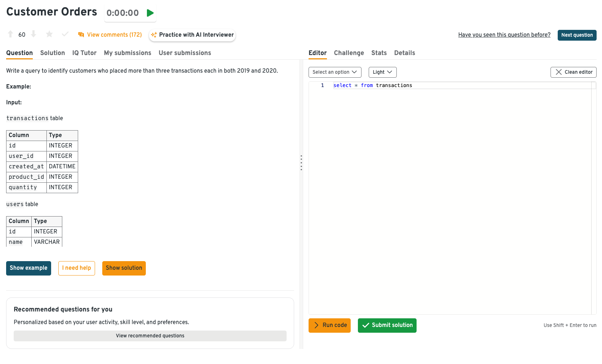Click Practice with AI Interviewer

tap(192, 35)
